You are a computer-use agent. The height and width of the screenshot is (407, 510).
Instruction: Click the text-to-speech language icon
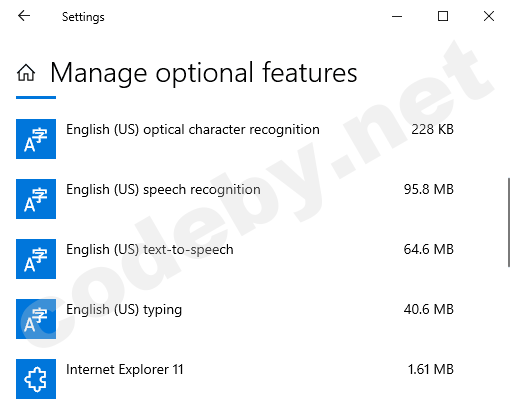point(36,259)
